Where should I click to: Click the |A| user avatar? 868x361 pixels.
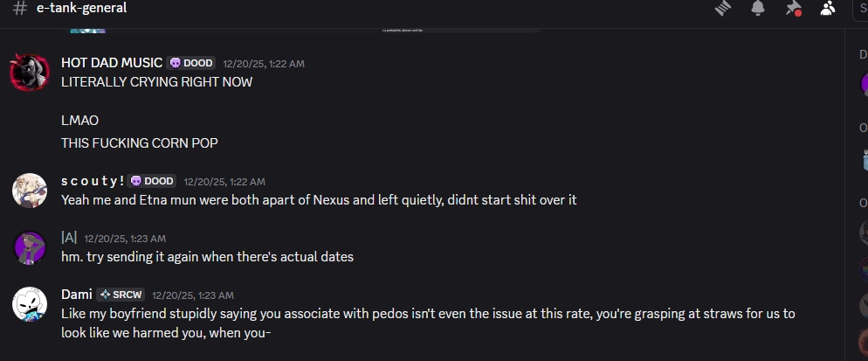tap(29, 246)
